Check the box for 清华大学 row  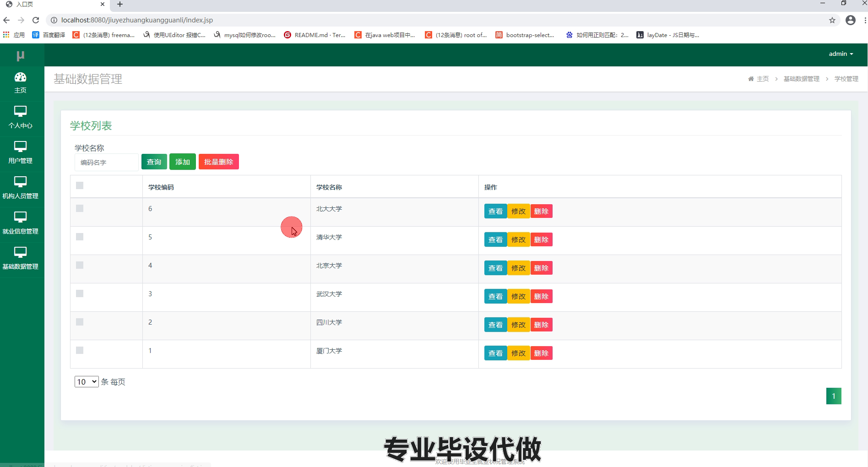[x=80, y=237]
